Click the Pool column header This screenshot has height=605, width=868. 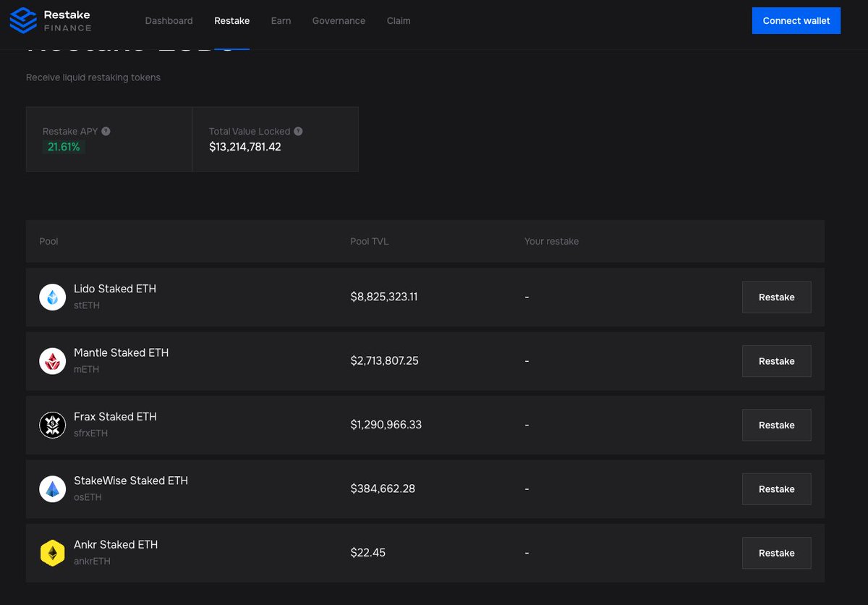(48, 241)
